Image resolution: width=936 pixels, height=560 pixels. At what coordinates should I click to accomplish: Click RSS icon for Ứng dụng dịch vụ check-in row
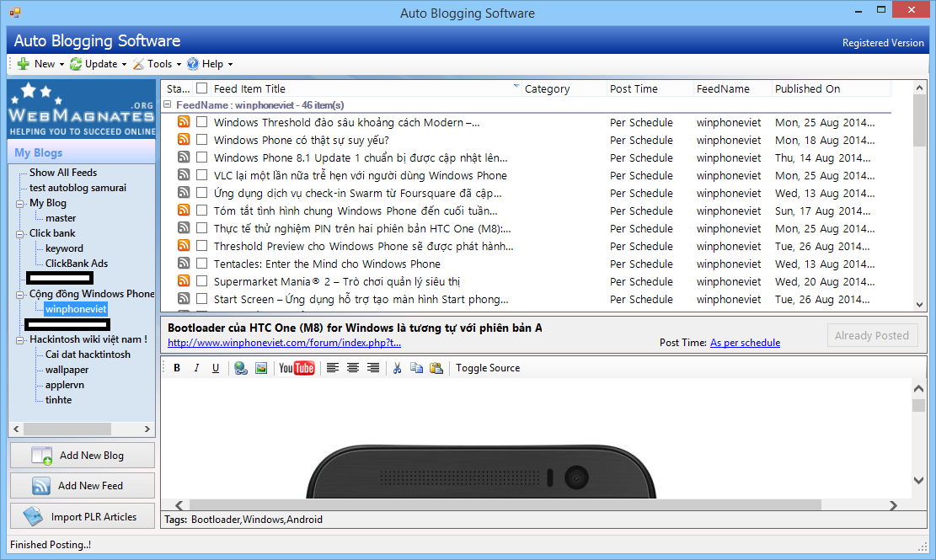point(184,193)
